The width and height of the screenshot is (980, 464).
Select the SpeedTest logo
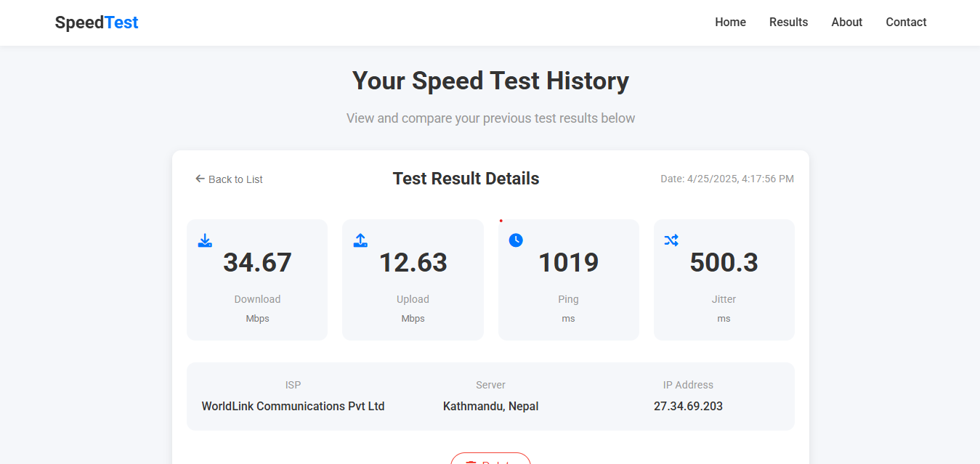96,22
